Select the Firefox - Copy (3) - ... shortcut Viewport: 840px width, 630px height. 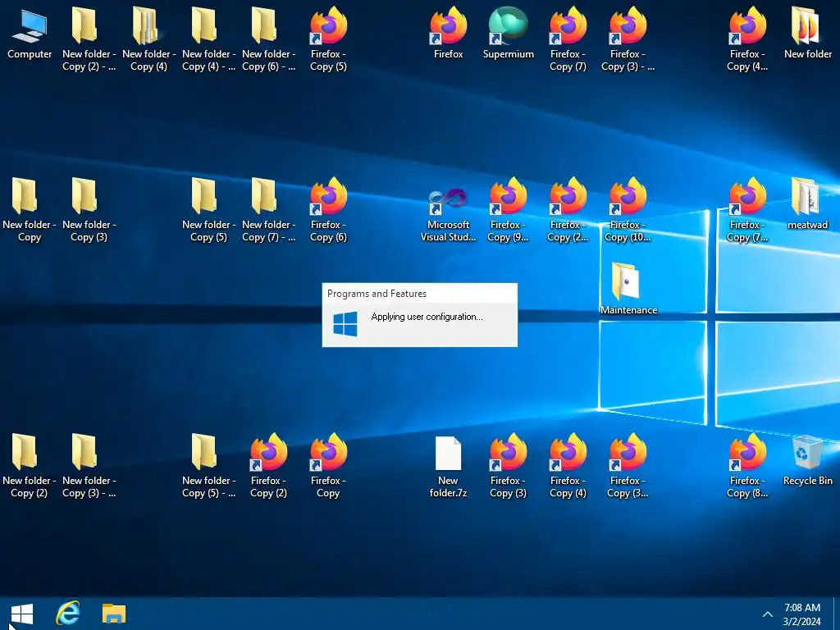click(628, 40)
